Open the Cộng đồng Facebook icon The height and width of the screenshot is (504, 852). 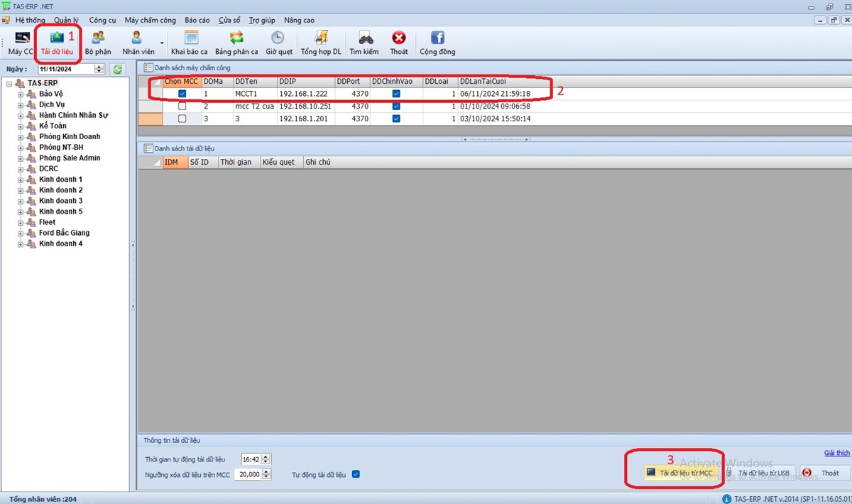[x=437, y=42]
